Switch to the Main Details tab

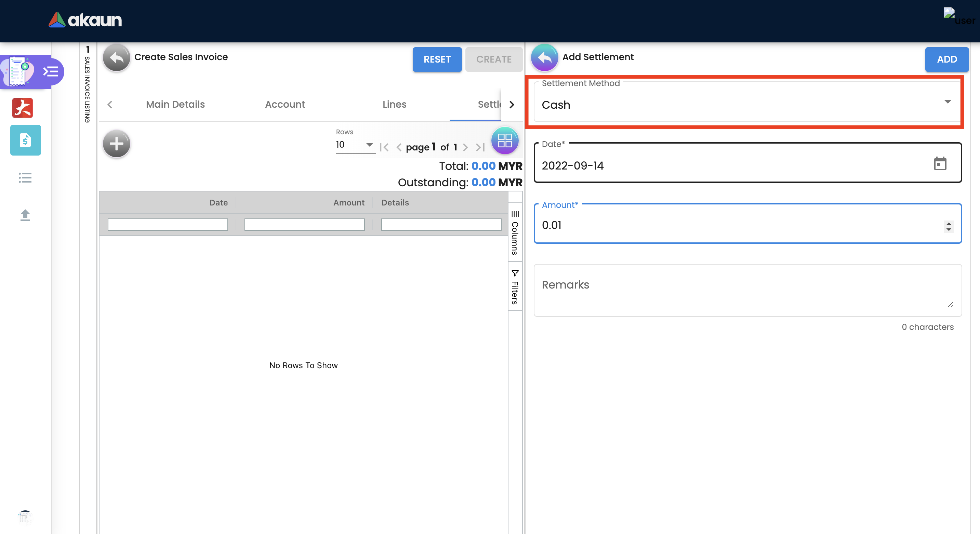click(x=175, y=104)
